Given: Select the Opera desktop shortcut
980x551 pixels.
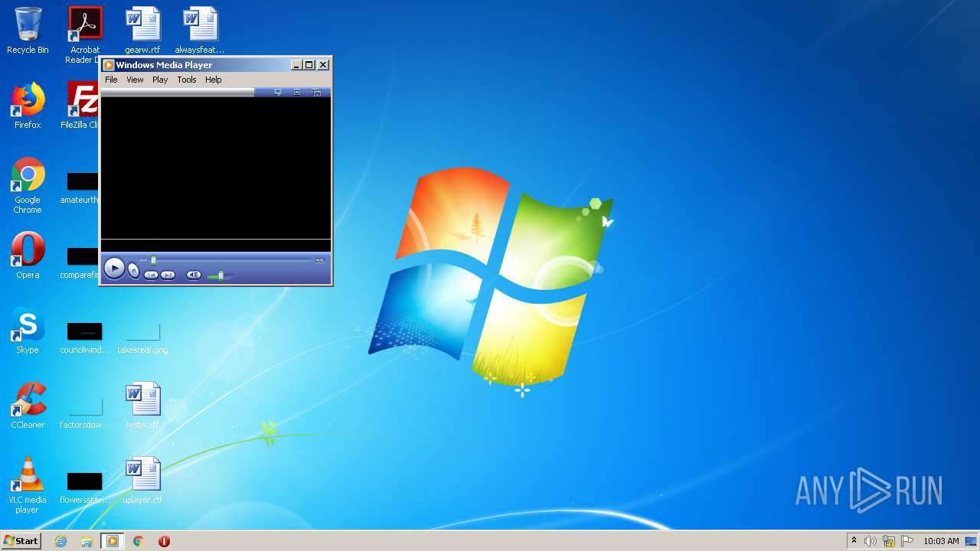Looking at the screenshot, I should 28,256.
